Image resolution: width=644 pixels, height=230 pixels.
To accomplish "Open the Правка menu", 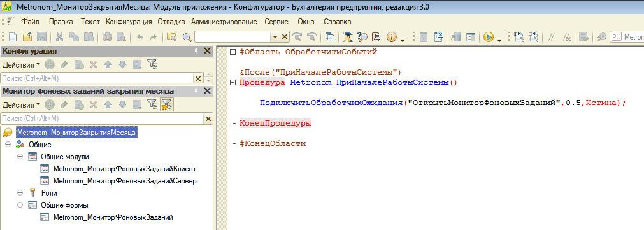I will tap(61, 22).
